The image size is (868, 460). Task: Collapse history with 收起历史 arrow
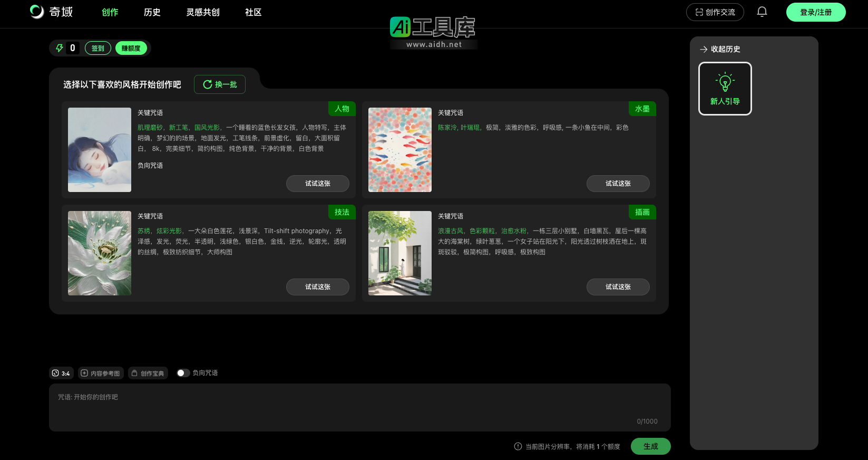point(704,49)
